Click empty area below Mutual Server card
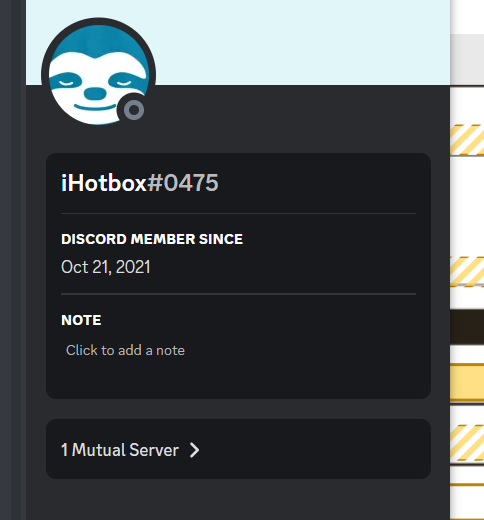Image resolution: width=484 pixels, height=520 pixels. click(238, 500)
